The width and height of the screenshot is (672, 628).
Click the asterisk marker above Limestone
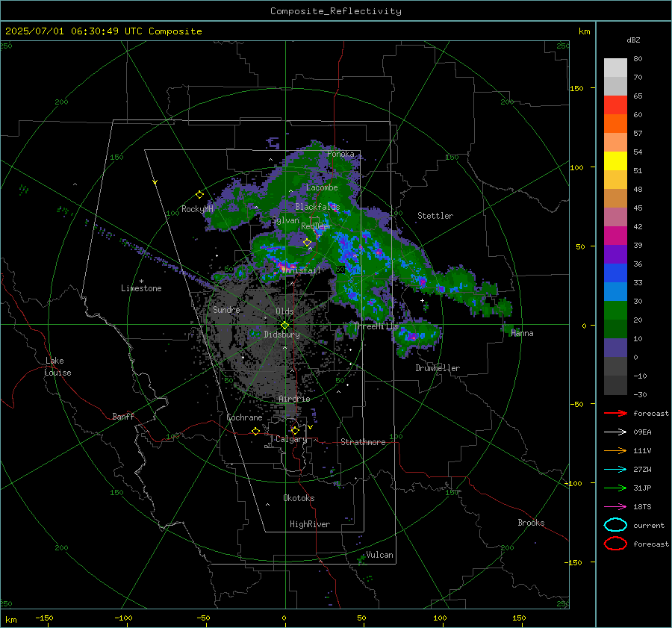pos(141,282)
